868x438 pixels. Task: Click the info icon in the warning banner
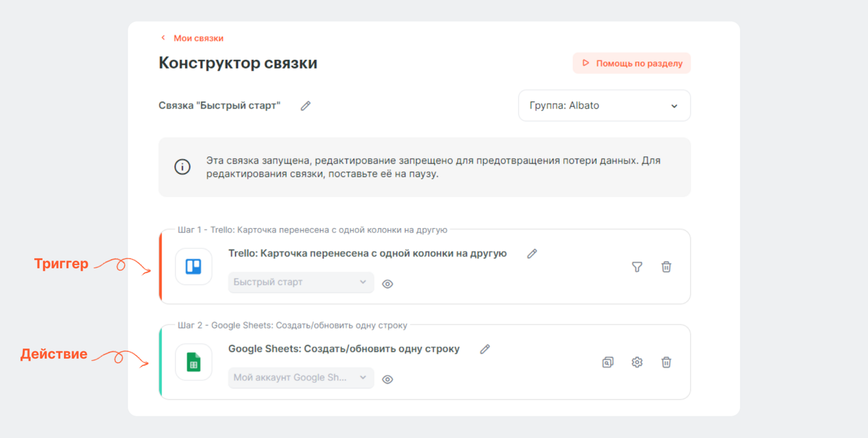pyautogui.click(x=182, y=167)
